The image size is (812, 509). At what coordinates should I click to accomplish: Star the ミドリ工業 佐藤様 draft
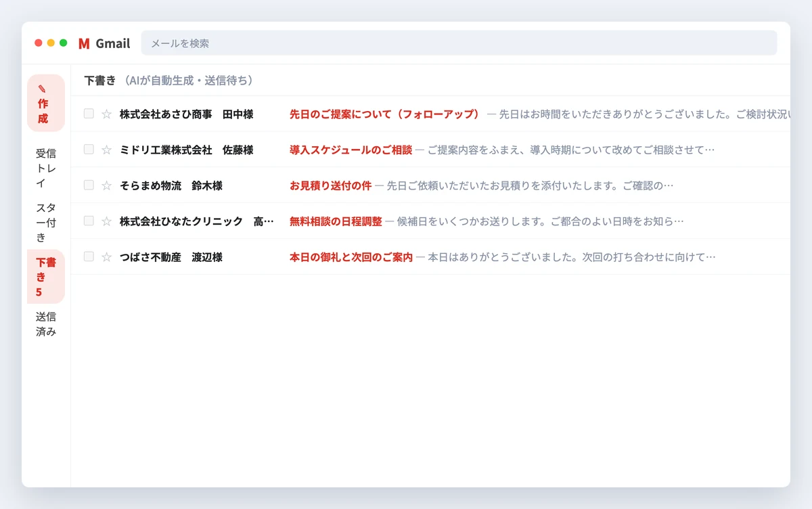point(106,150)
